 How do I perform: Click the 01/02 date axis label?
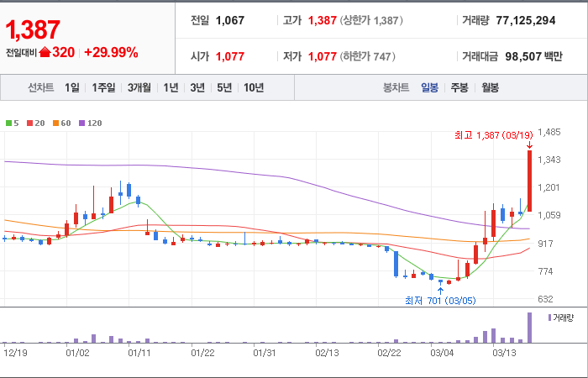pyautogui.click(x=77, y=353)
